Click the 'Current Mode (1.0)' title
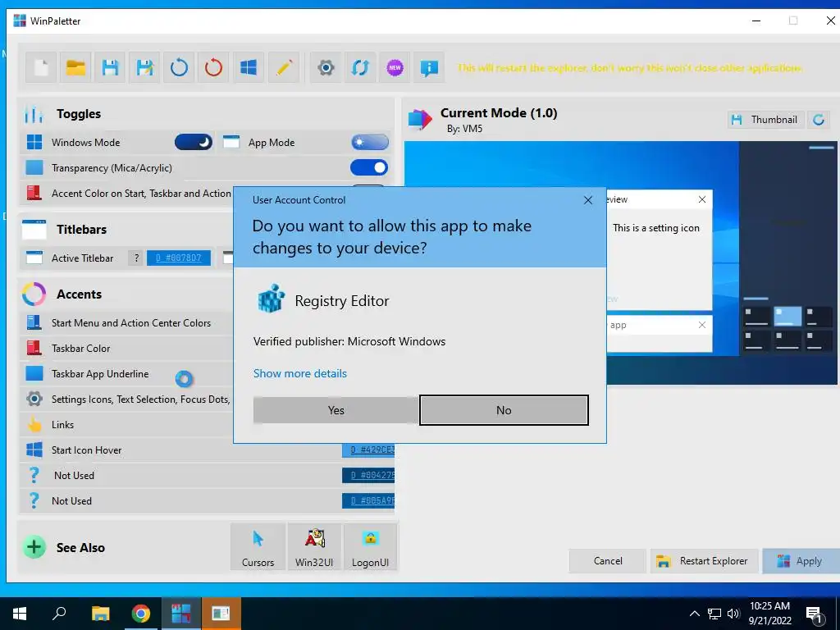Viewport: 840px width, 630px height. tap(499, 113)
